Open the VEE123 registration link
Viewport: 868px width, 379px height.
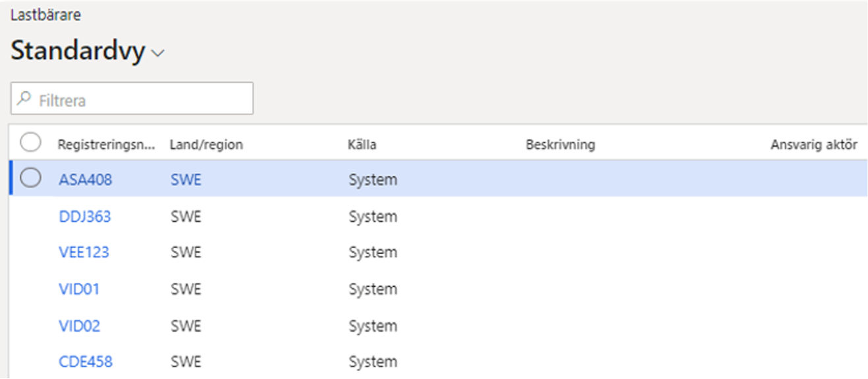pyautogui.click(x=84, y=253)
